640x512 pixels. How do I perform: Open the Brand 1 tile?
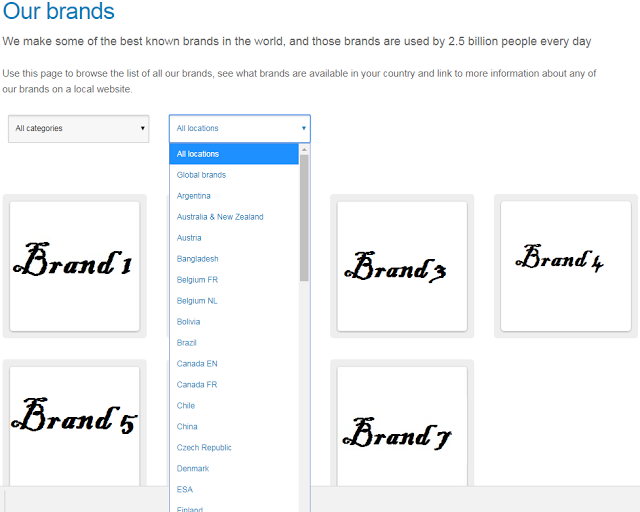(75, 266)
